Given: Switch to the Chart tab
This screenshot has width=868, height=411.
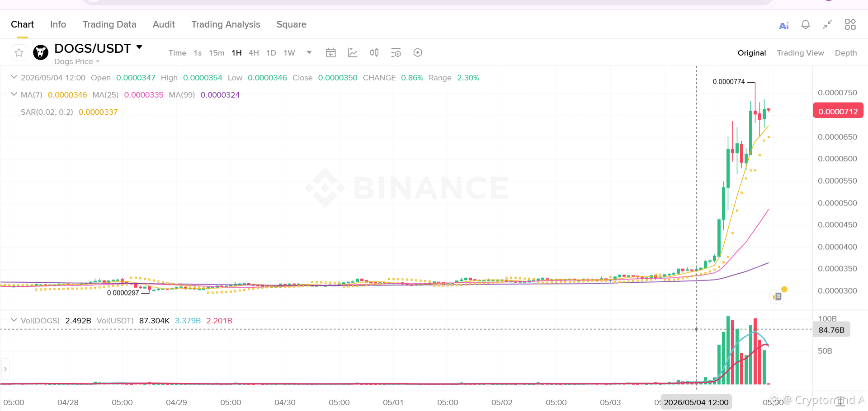Looking at the screenshot, I should tap(22, 24).
